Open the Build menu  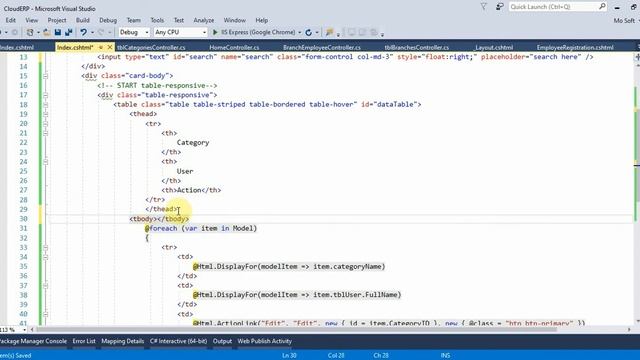point(82,20)
